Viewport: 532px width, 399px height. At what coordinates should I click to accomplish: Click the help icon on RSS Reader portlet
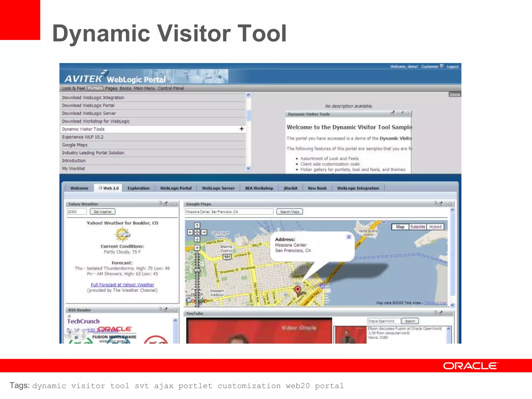coord(160,309)
